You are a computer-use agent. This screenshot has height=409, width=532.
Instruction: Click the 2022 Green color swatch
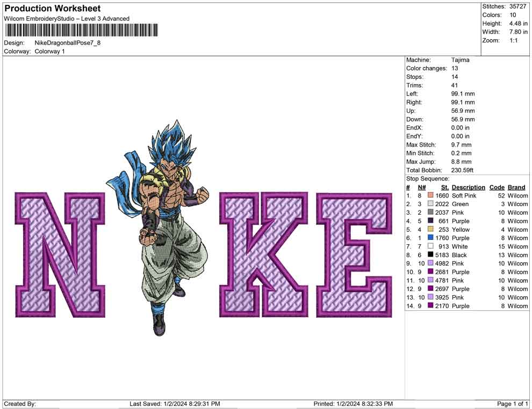point(430,203)
